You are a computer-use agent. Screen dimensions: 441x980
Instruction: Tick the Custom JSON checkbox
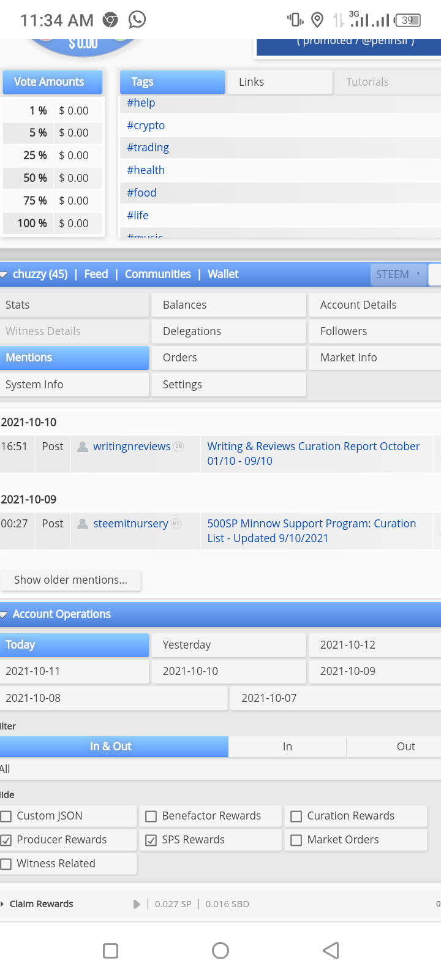pos(6,816)
